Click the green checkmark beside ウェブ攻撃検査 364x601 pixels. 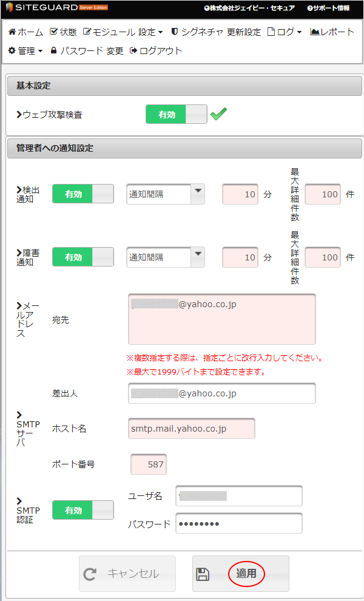click(219, 114)
